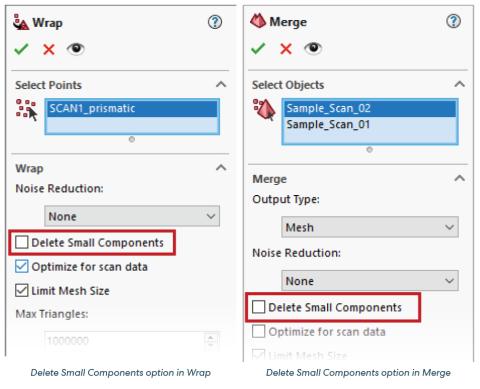
Task: Open Output Type Mesh dropdown
Action: 370,227
